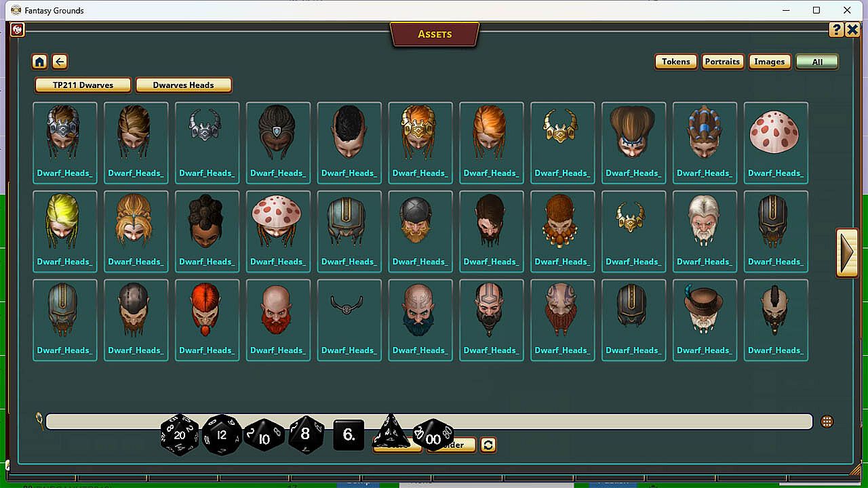Show All asset types
The image size is (868, 488).
pos(817,62)
